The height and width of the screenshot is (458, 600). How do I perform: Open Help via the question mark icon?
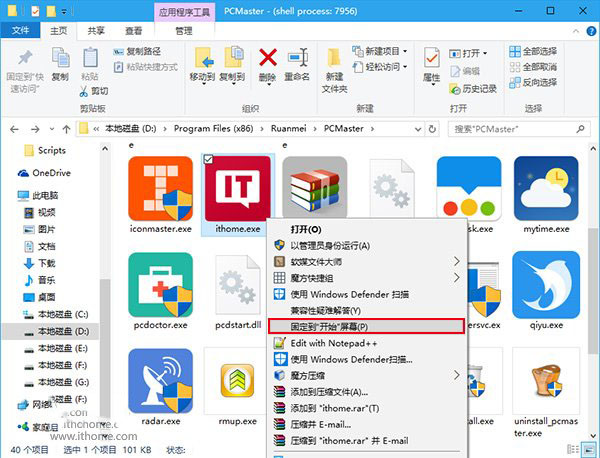[x=592, y=31]
